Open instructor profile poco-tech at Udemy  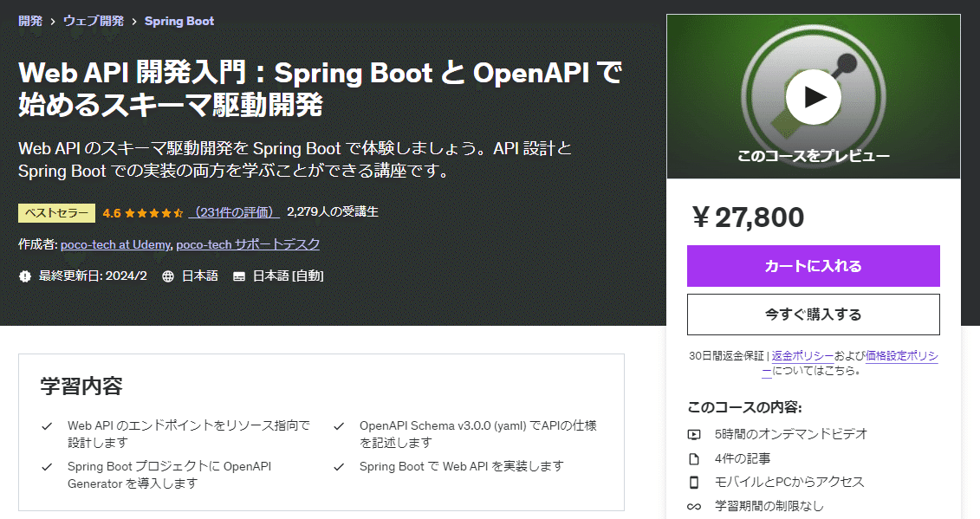tap(115, 244)
